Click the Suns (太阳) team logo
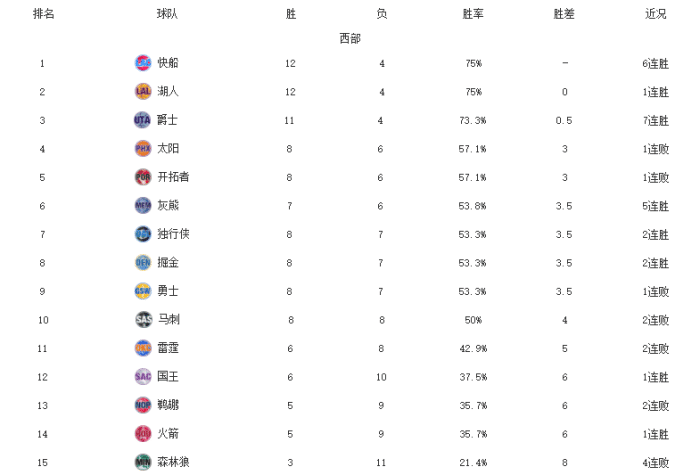700x475 pixels. pos(143,149)
